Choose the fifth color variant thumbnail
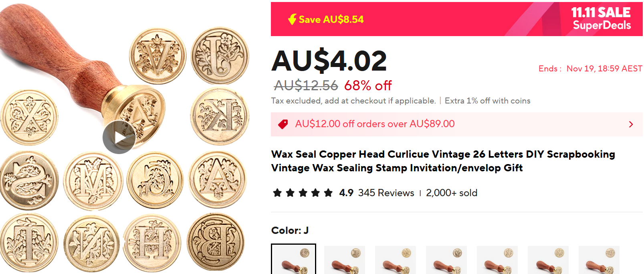644x274 pixels. pos(497,260)
